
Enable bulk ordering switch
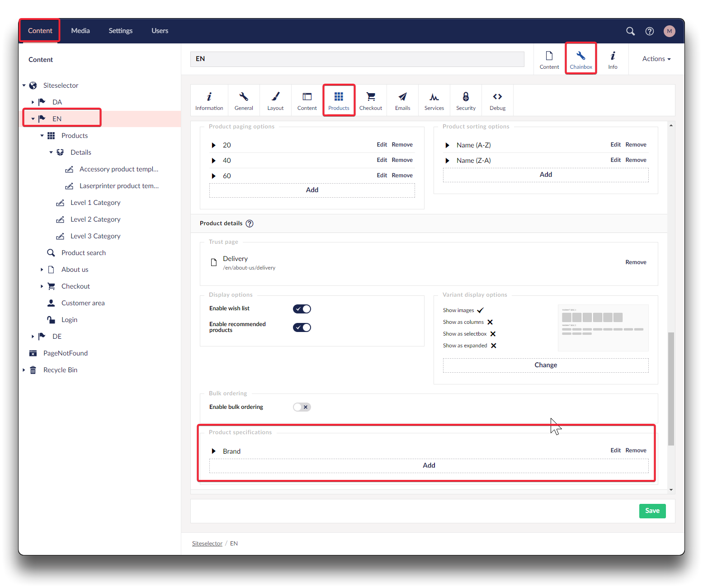[302, 407]
